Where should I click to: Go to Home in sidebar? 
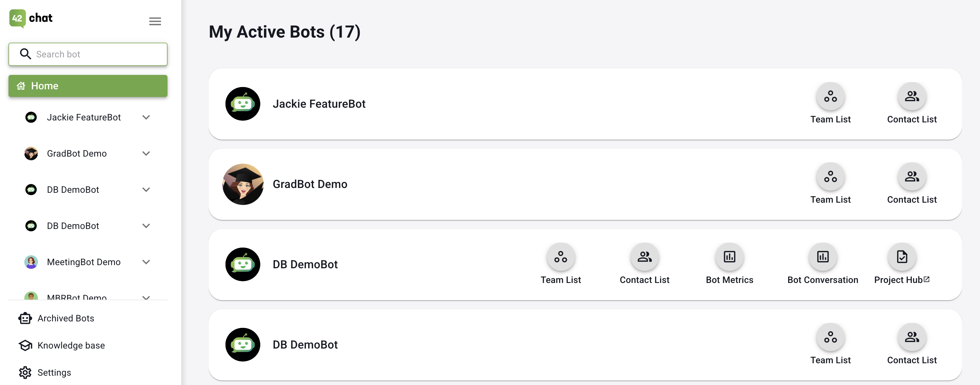click(x=88, y=86)
